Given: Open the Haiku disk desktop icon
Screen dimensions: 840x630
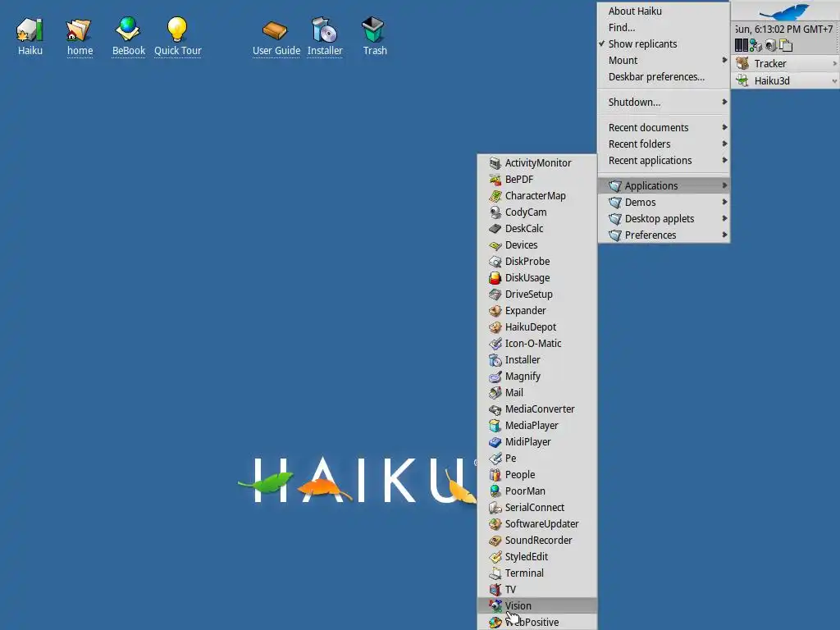Looking at the screenshot, I should tap(30, 36).
